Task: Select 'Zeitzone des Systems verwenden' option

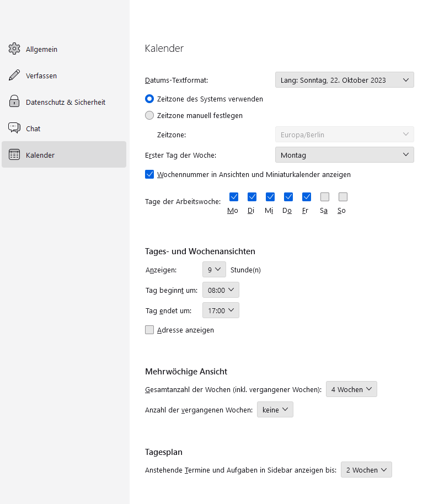Action: [x=149, y=99]
